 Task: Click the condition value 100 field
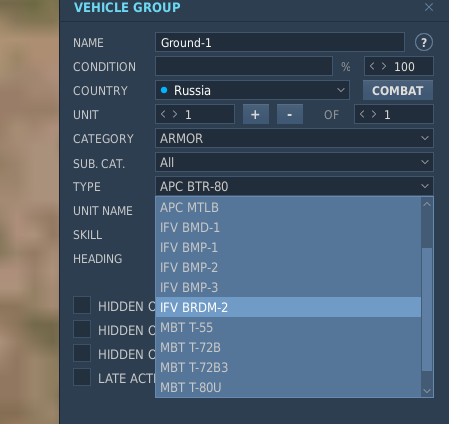point(399,66)
